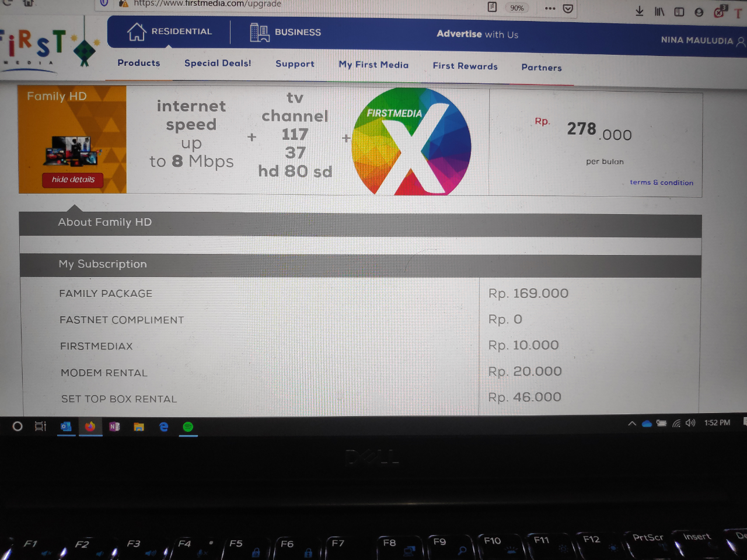Click the red extension icon with badge
Image resolution: width=747 pixels, height=560 pixels.
click(720, 12)
